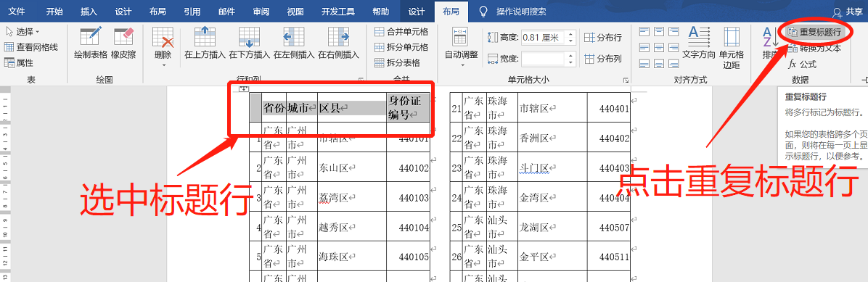Expand the 删除 dropdown arrow
868x282 pixels.
pos(163,65)
